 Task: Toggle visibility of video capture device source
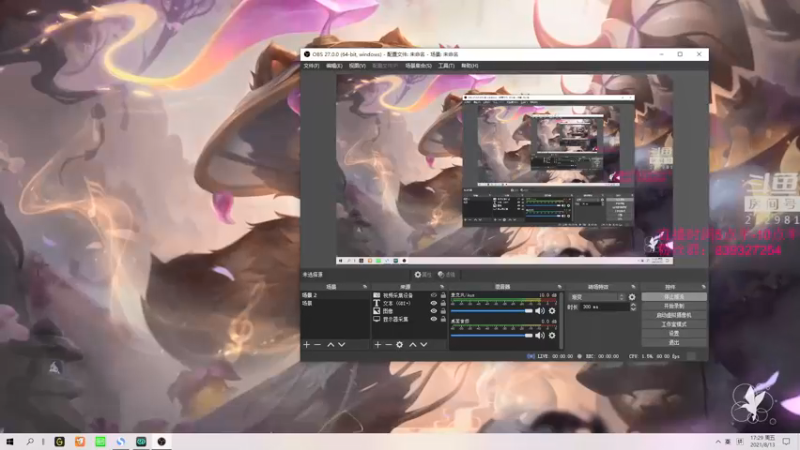434,295
